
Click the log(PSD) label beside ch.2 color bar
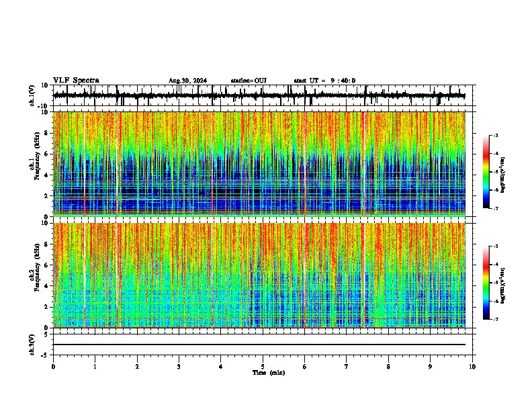(503, 285)
